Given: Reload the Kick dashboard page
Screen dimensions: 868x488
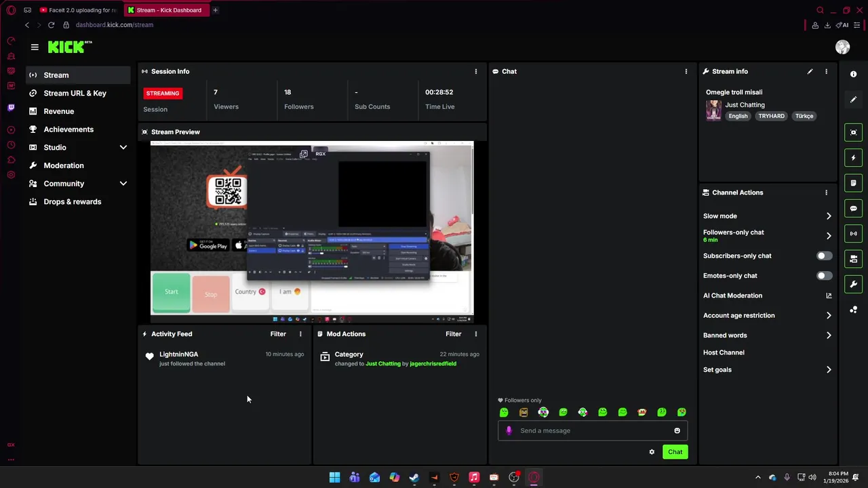Looking at the screenshot, I should coord(51,25).
